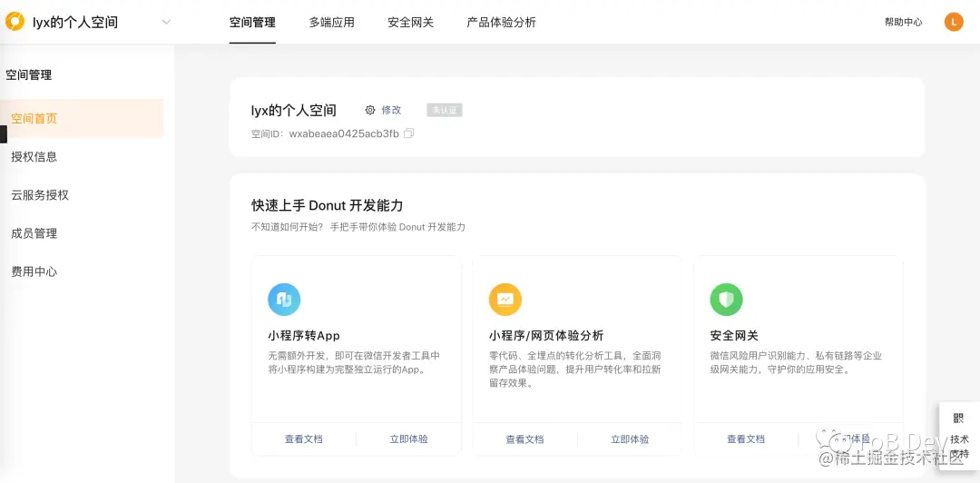Image resolution: width=980 pixels, height=483 pixels.
Task: Click the 修改 link
Action: (391, 110)
